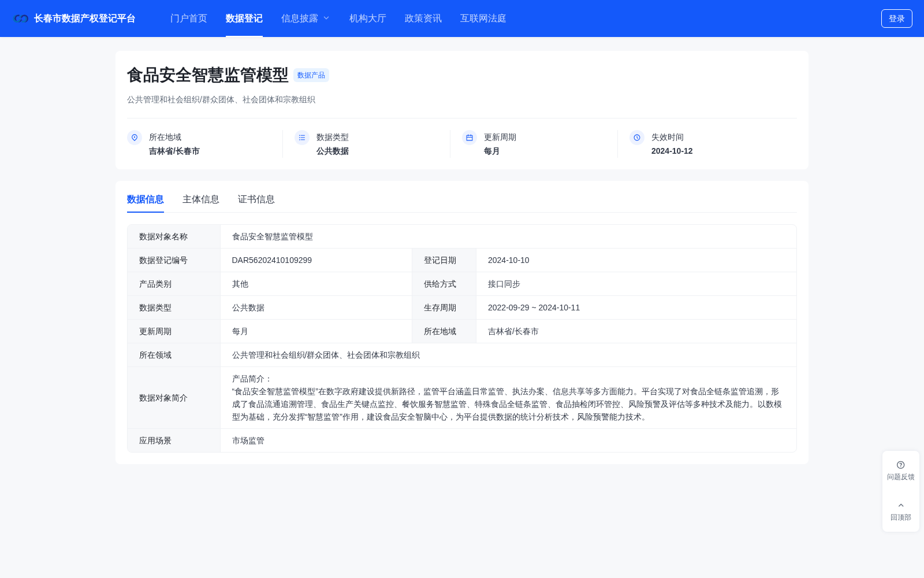Click the 供给方式 label cell
The height and width of the screenshot is (578, 924).
[x=444, y=284]
